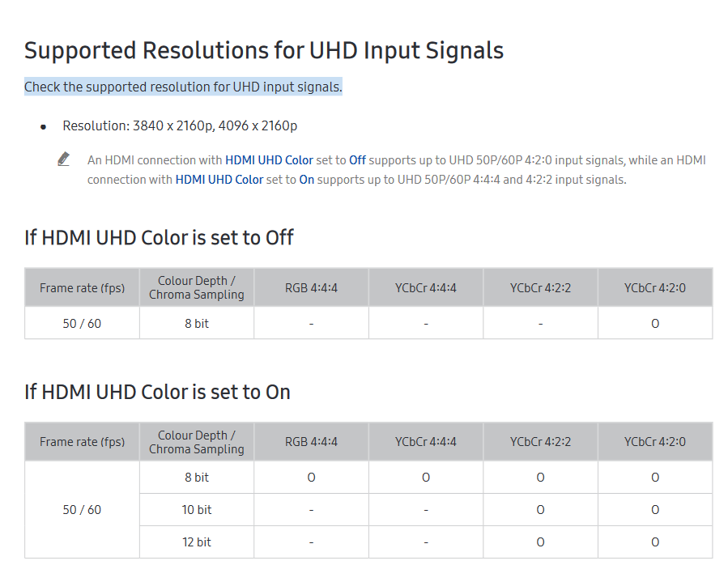Viewport: 728px width, 565px height.
Task: Click RGB 4:4:4 header in the On table
Action: coord(311,442)
